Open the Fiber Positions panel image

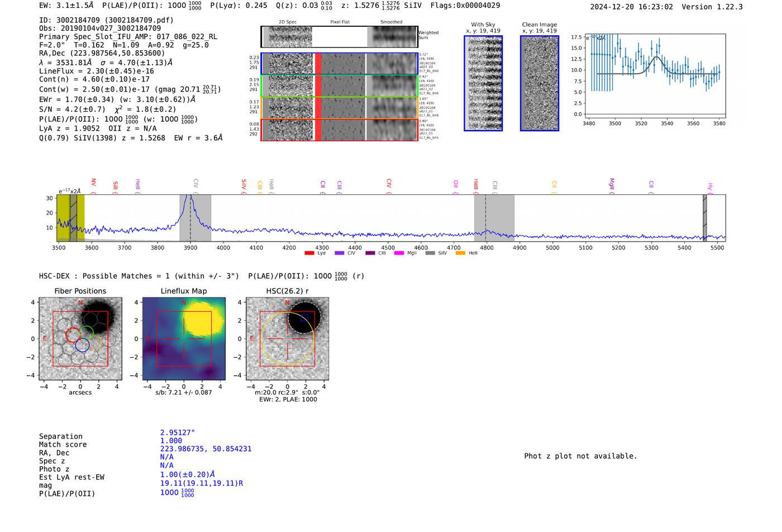(x=80, y=339)
